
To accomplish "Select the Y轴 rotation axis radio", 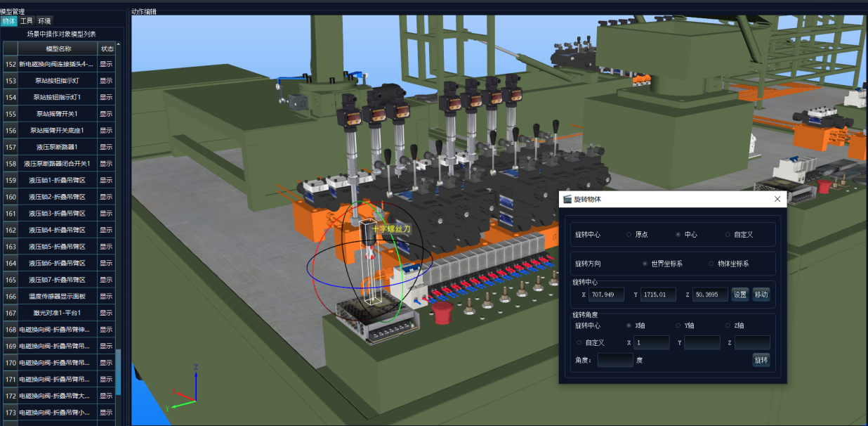I will (678, 325).
